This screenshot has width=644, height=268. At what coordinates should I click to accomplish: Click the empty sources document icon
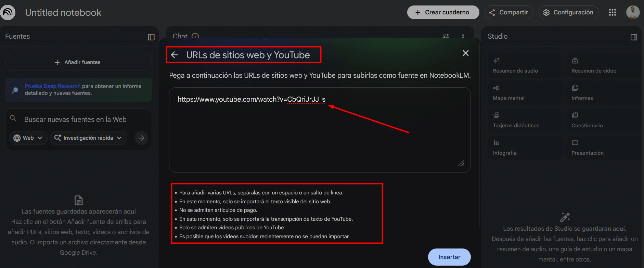(x=79, y=200)
